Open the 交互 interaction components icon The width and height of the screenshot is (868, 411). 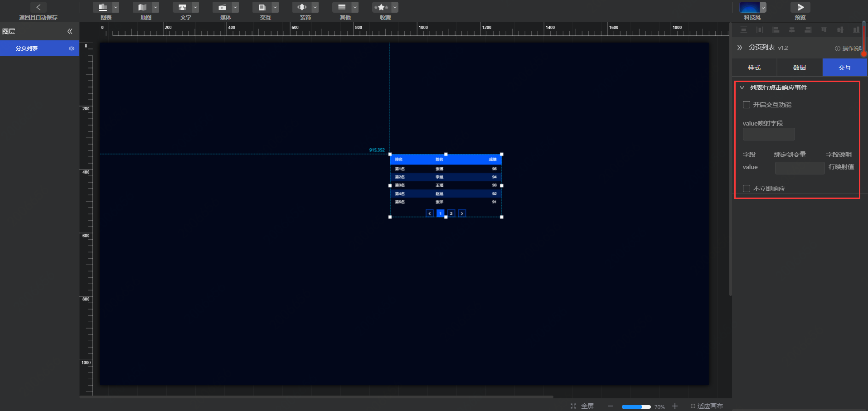point(262,7)
